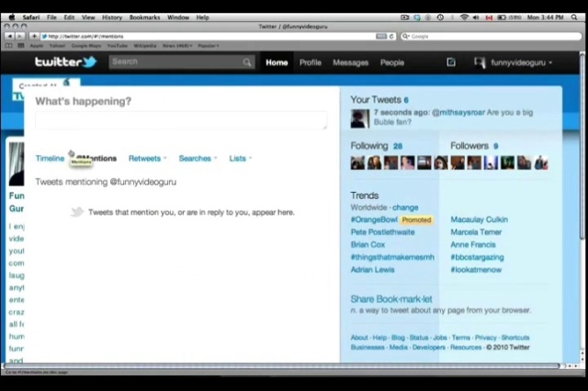Click the battery status icon
Image resolution: width=588 pixels, height=391 pixels.
click(502, 17)
